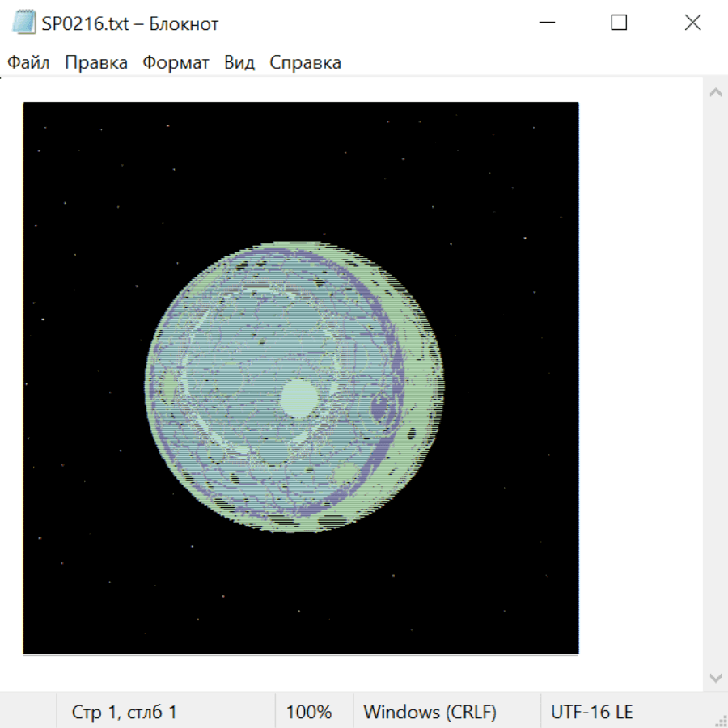Click the 'SP0216.txt – Блокнот' title text
Image resolution: width=728 pixels, height=728 pixels.
click(129, 23)
